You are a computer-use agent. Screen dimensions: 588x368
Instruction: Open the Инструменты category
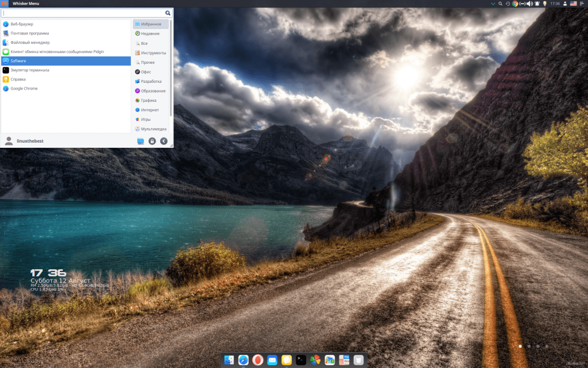point(151,53)
